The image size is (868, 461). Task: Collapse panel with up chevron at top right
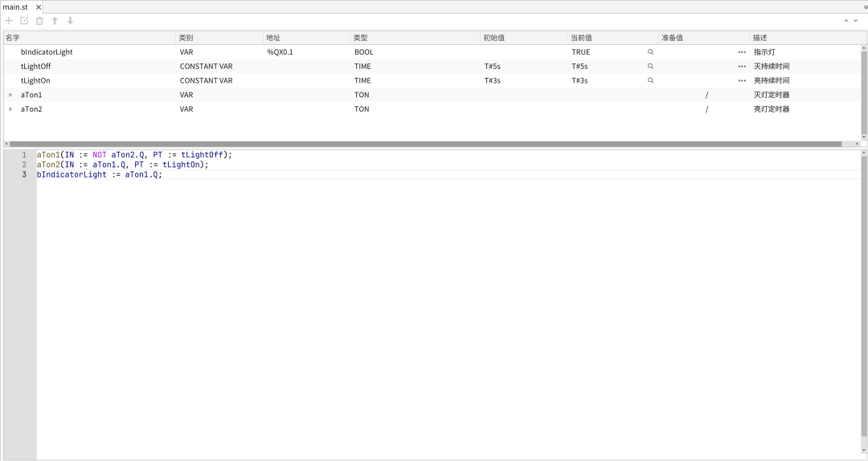pyautogui.click(x=845, y=20)
